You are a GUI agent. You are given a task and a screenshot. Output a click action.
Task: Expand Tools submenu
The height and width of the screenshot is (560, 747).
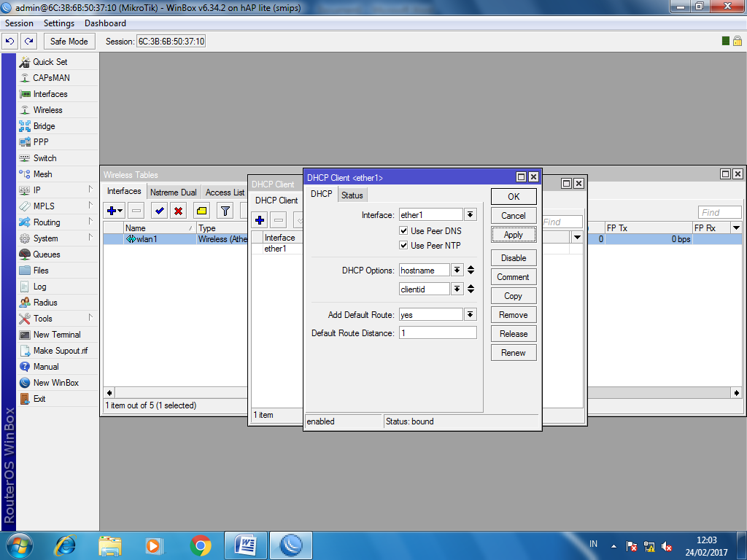click(90, 318)
